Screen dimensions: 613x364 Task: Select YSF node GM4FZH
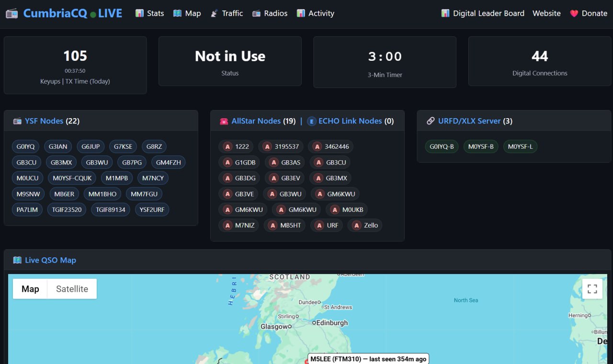pyautogui.click(x=169, y=163)
